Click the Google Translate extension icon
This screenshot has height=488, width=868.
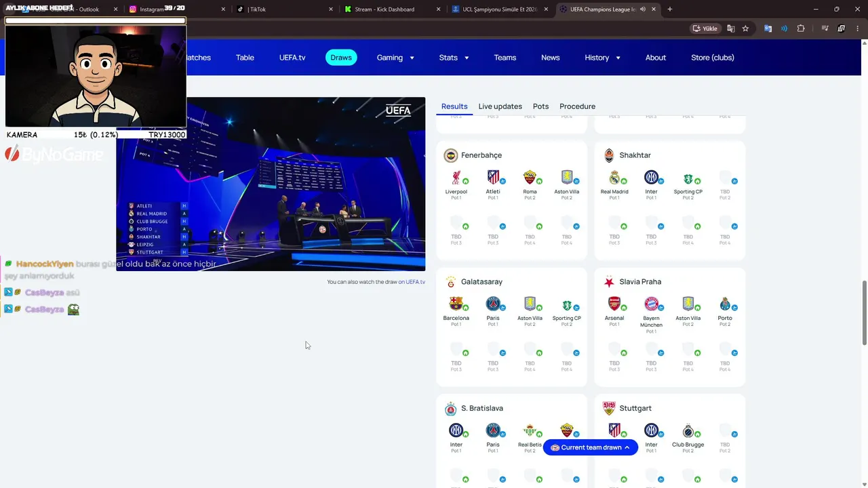768,28
